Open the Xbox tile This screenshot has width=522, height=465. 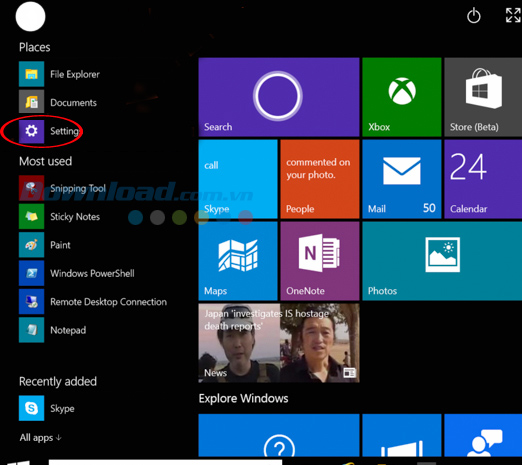click(x=402, y=97)
